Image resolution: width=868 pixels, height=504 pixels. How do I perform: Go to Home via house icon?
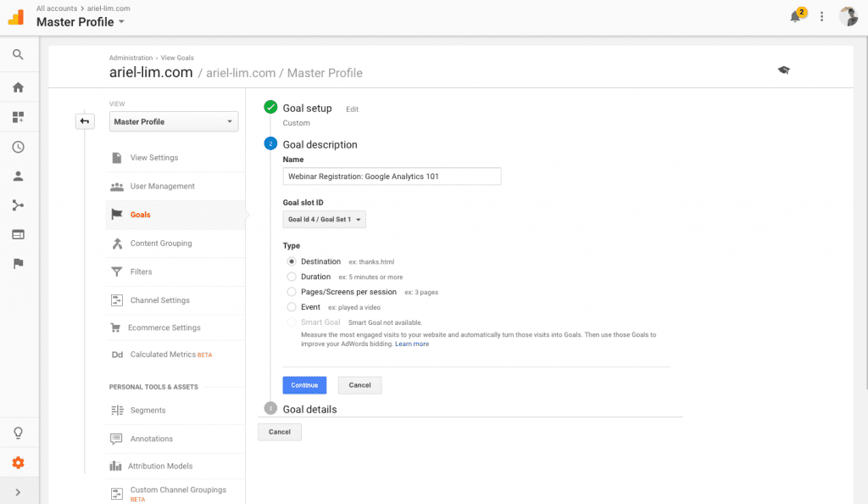(x=19, y=87)
